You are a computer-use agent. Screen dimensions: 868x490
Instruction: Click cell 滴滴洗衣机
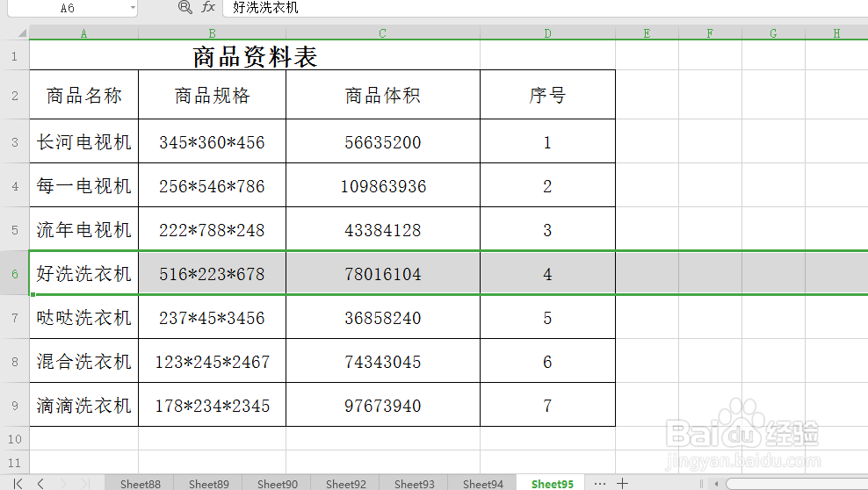[x=83, y=405]
